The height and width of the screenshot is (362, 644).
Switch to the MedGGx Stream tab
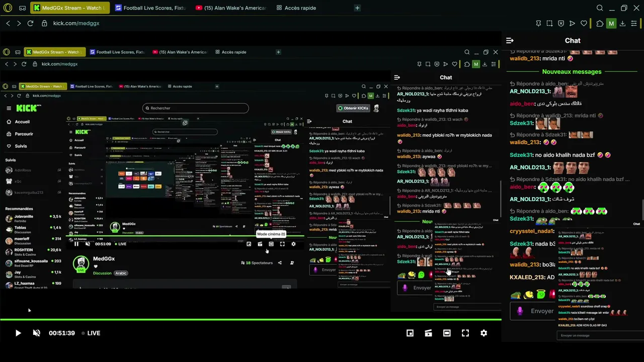pos(69,8)
